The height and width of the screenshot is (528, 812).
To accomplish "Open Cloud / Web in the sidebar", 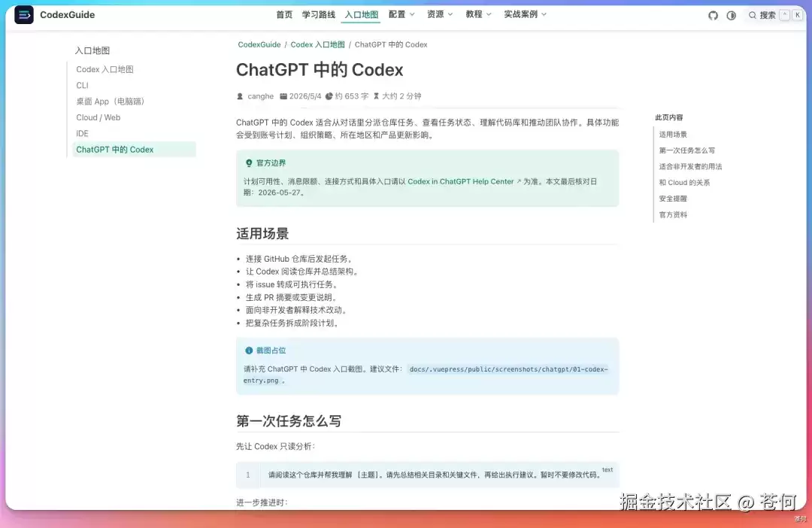I will 98,117.
